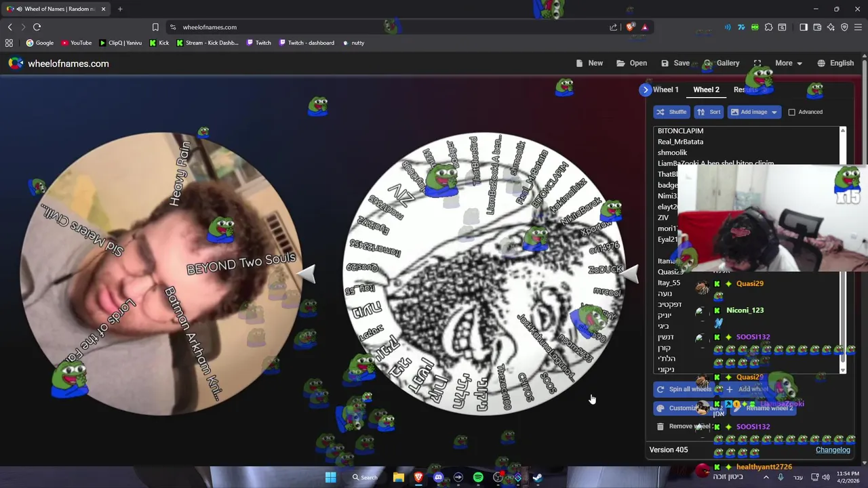Viewport: 868px width, 488px height.
Task: Click the entries list scrollbar
Action: (843, 249)
